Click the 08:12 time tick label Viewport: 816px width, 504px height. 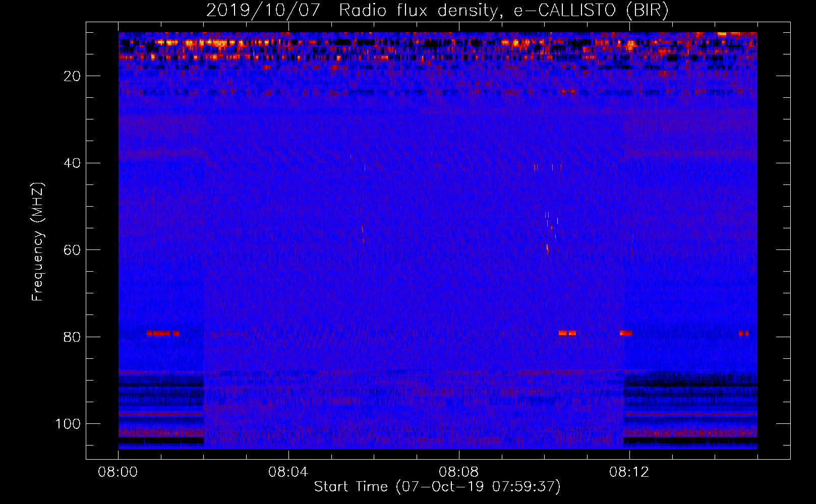[x=629, y=472]
